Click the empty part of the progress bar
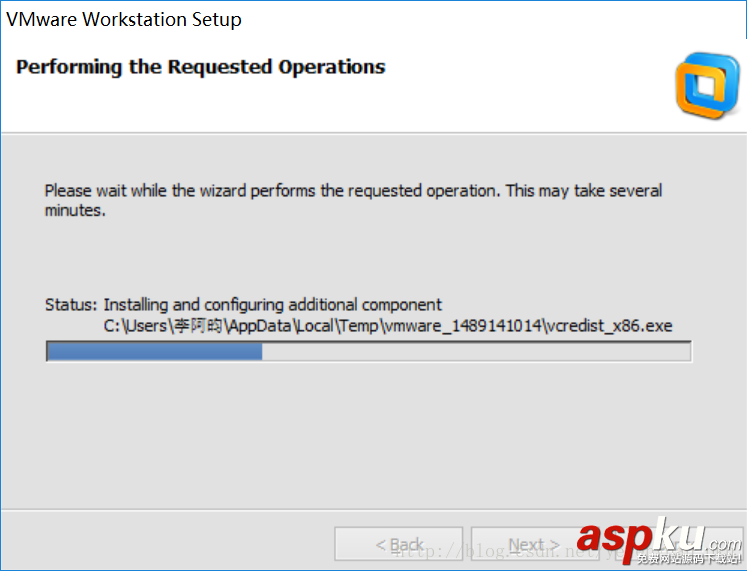747x571 pixels. tap(475, 351)
